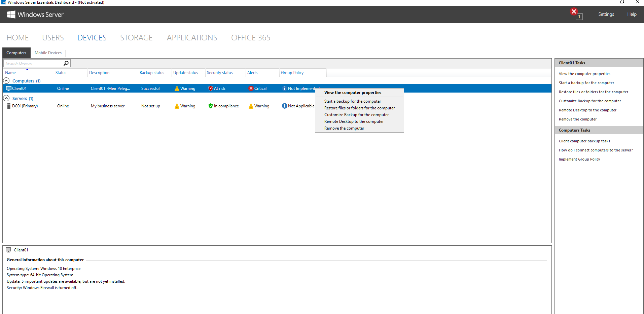Screen dimensions: 644x314
Task: Open the DEVICES section
Action: pyautogui.click(x=92, y=38)
